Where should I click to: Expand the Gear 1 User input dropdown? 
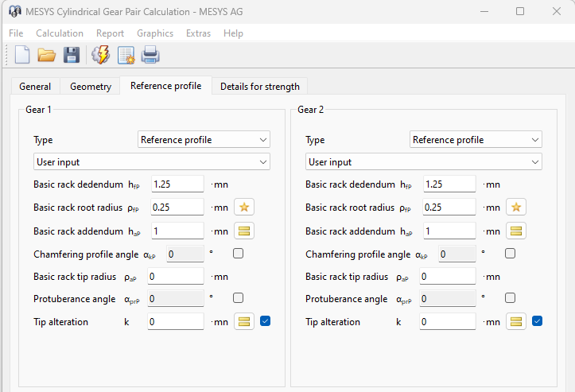(151, 162)
